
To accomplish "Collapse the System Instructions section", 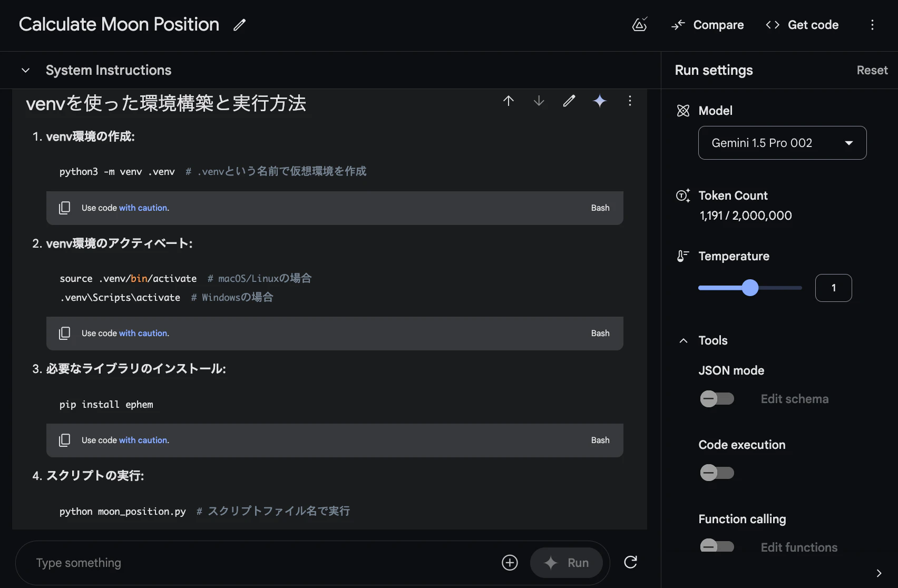I will pyautogui.click(x=25, y=70).
